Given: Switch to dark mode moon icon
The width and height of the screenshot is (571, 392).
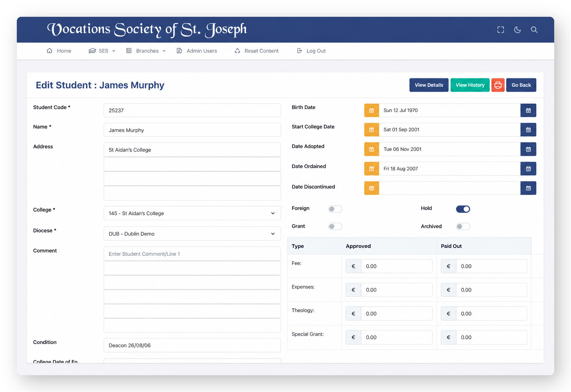Looking at the screenshot, I should [x=517, y=30].
